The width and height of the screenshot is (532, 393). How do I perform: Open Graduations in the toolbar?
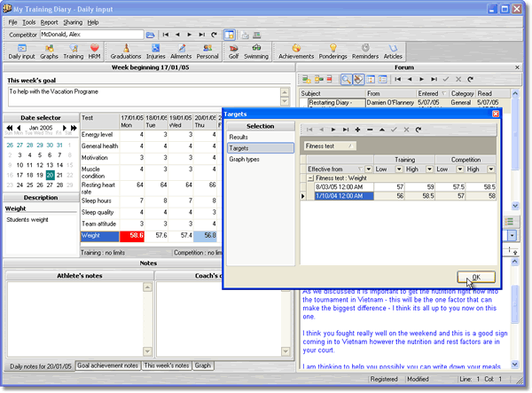click(x=126, y=52)
